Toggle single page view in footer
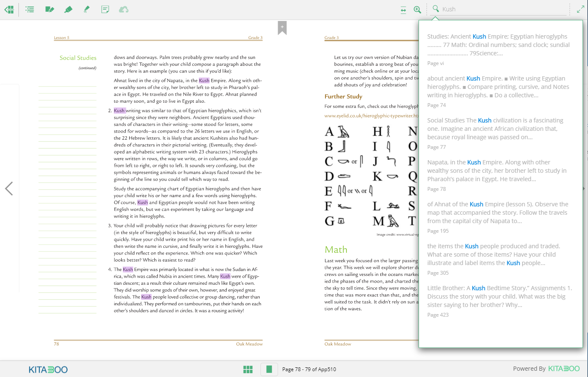The width and height of the screenshot is (588, 377). pos(269,369)
